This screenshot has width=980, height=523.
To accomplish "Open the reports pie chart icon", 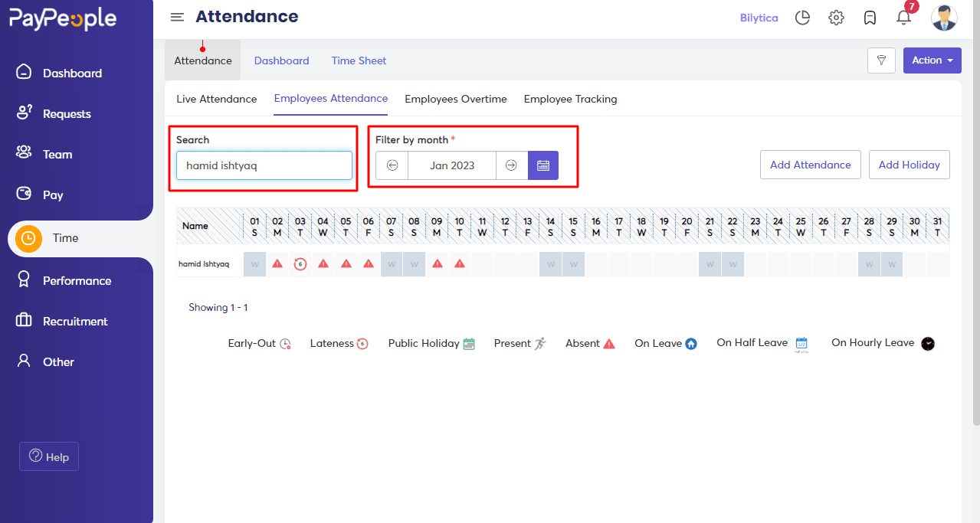I will (x=802, y=17).
